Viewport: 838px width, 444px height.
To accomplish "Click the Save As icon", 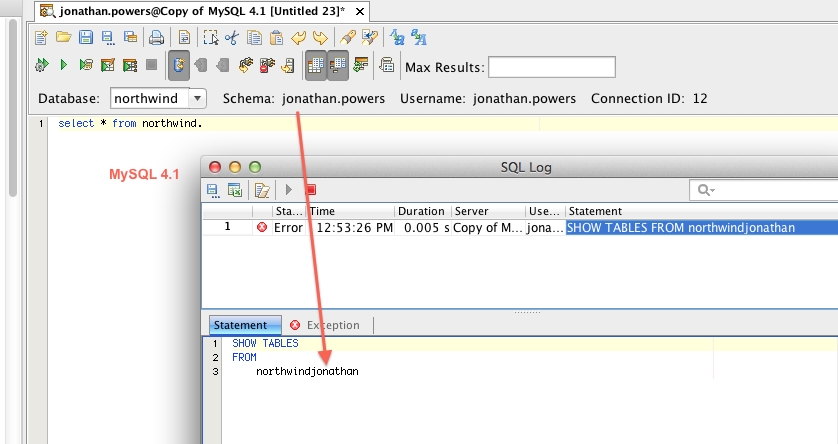I will (108, 37).
